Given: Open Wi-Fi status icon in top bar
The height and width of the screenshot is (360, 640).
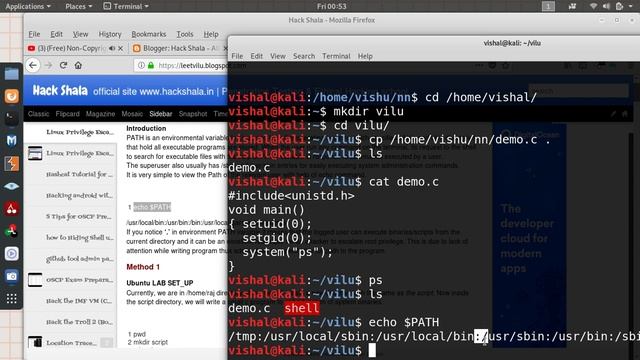Looking at the screenshot, I should [593, 6].
